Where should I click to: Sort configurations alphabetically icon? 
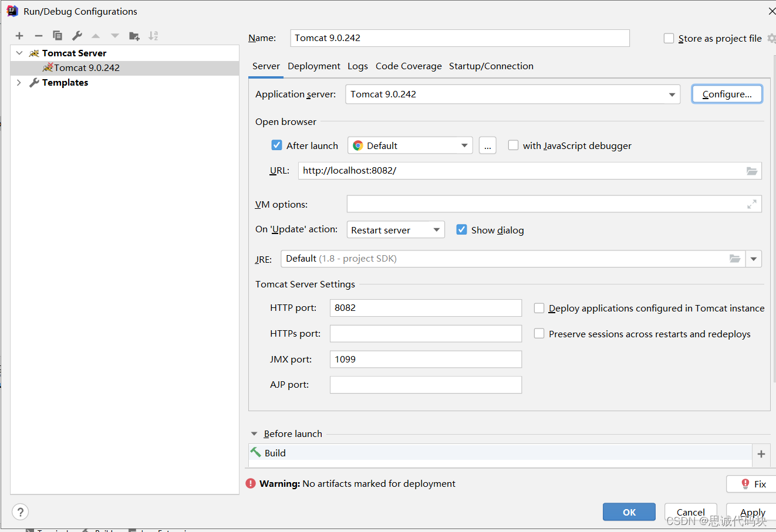[153, 36]
